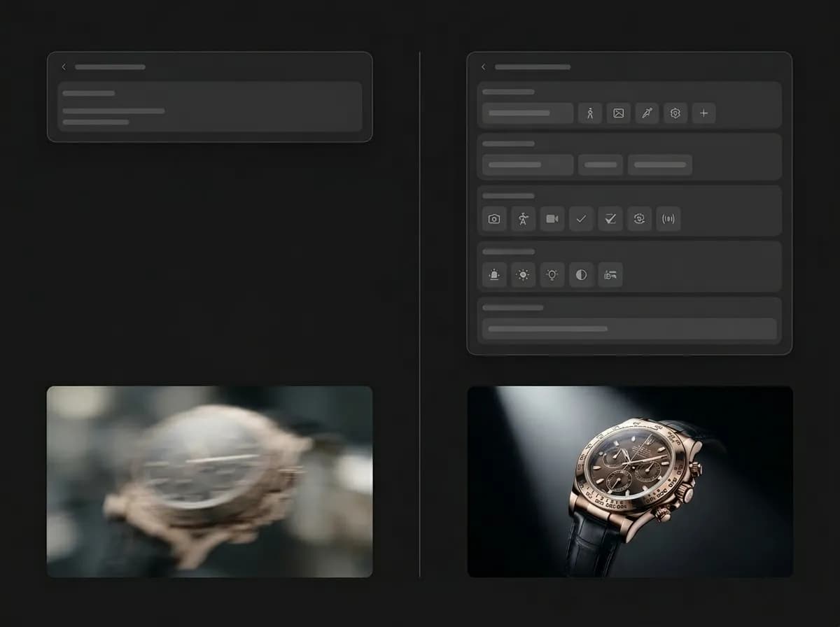The width and height of the screenshot is (840, 627).
Task: Click the back chevron in the left panel
Action: coord(64,67)
